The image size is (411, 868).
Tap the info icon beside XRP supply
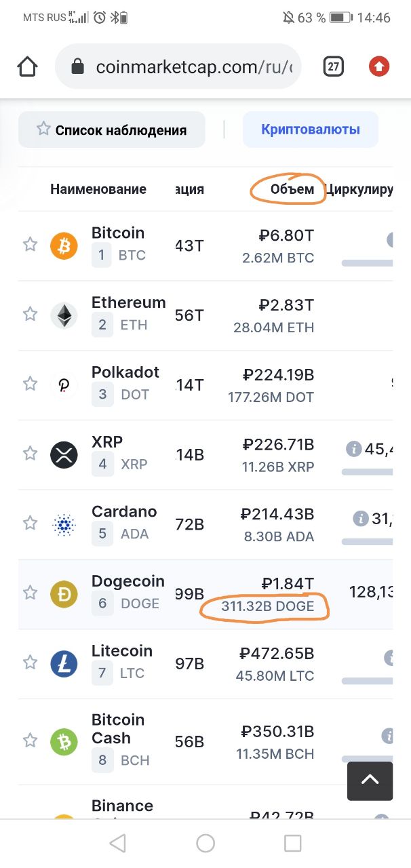tap(353, 448)
